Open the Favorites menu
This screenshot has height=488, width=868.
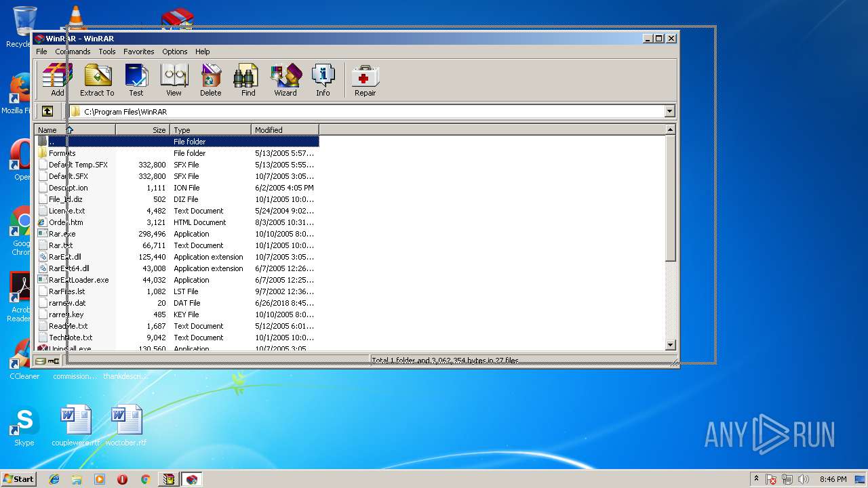[139, 52]
